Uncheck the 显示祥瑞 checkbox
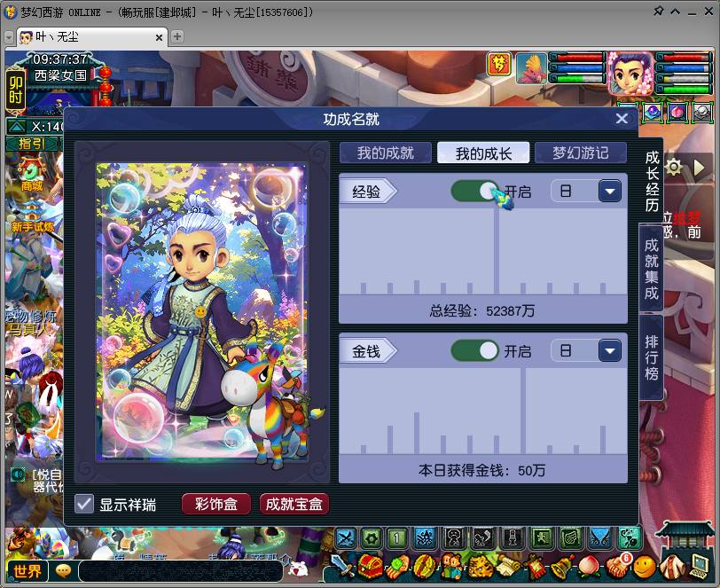Viewport: 720px width, 588px height. tap(84, 504)
